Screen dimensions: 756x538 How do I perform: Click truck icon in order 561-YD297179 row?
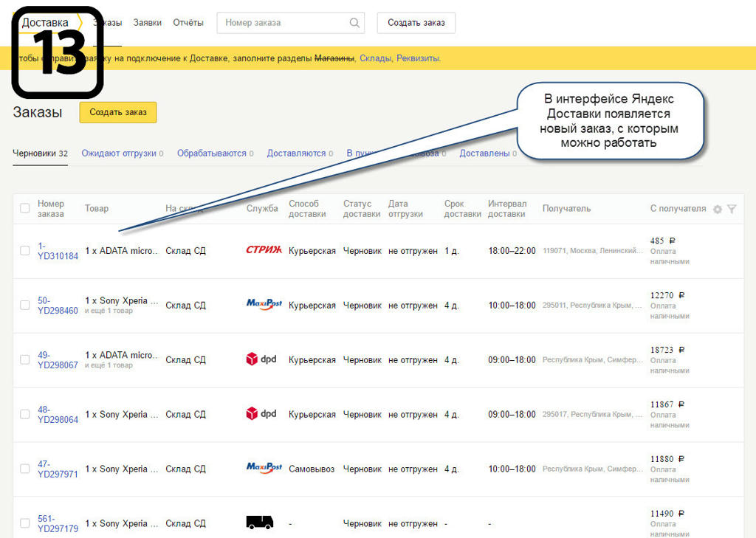(260, 522)
